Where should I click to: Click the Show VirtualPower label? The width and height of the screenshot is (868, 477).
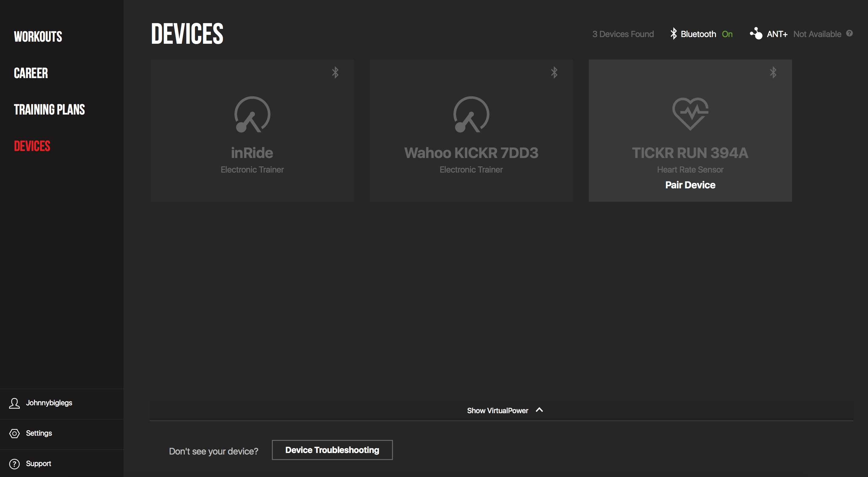497,411
